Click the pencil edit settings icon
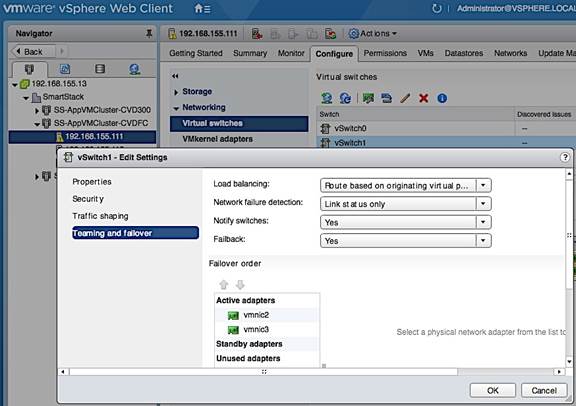Screen dimensions: 576x406 click(x=405, y=98)
